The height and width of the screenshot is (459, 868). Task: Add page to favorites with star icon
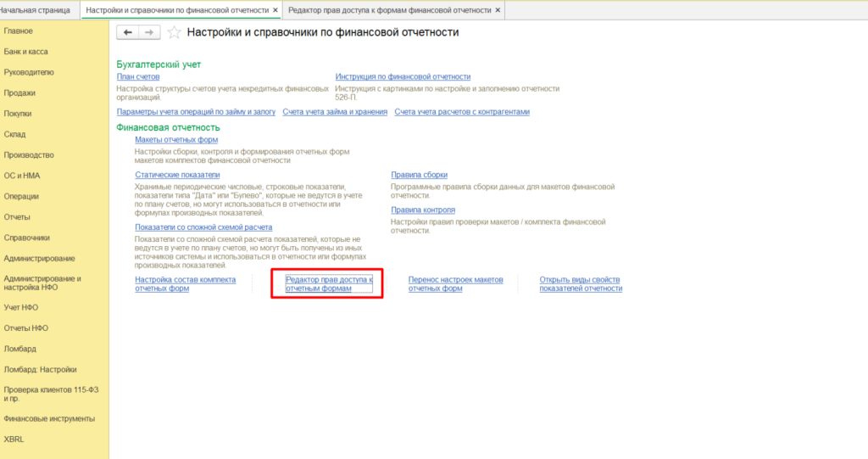point(174,32)
